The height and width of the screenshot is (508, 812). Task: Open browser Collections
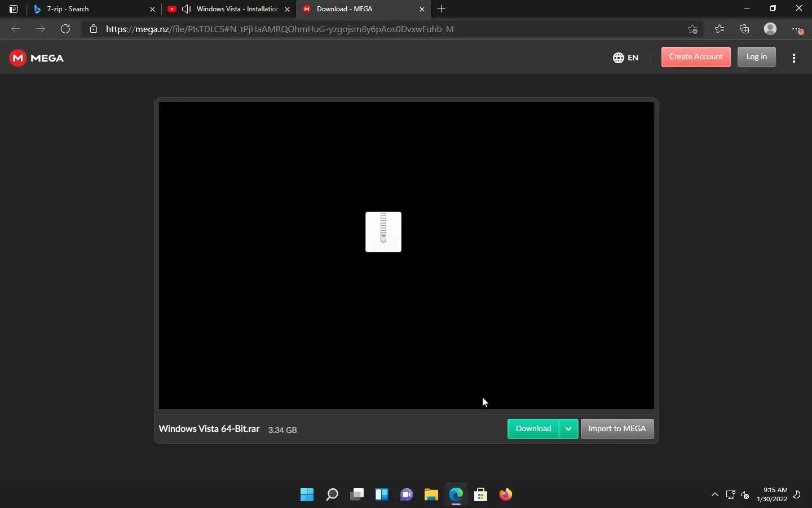click(x=744, y=29)
